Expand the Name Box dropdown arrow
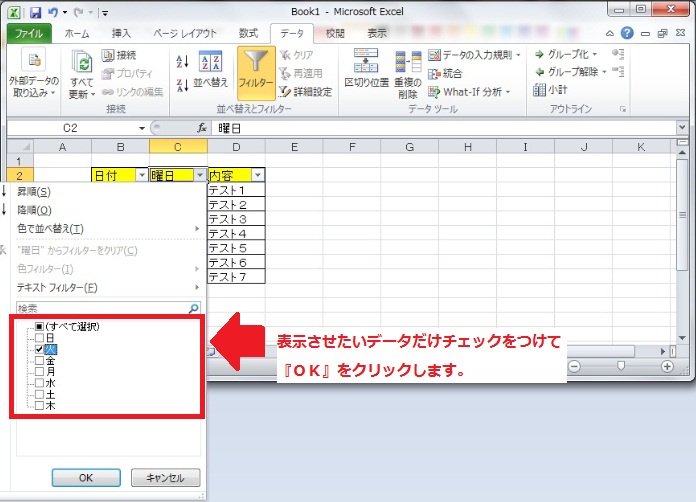This screenshot has width=696, height=502. point(142,128)
